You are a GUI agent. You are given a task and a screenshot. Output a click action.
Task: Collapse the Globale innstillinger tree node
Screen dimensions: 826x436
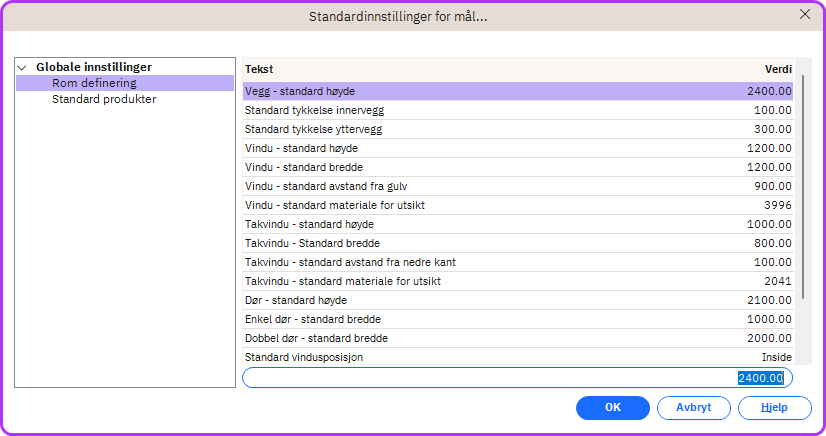click(x=22, y=67)
